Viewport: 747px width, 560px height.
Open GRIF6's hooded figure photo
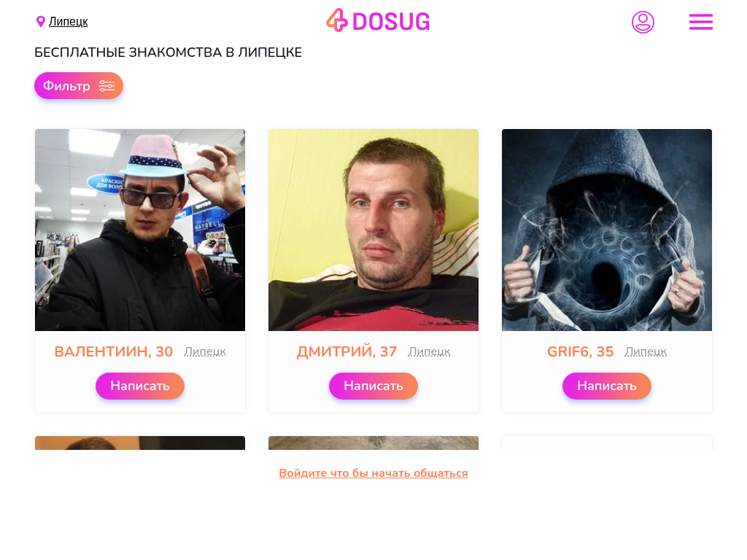pyautogui.click(x=607, y=230)
